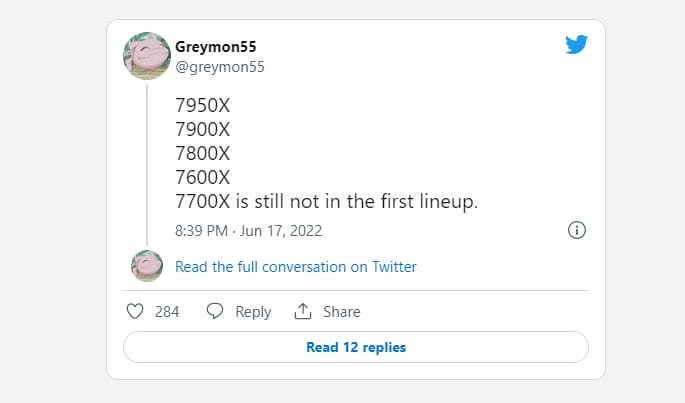Click the Share text label
This screenshot has width=685, height=403.
341,312
